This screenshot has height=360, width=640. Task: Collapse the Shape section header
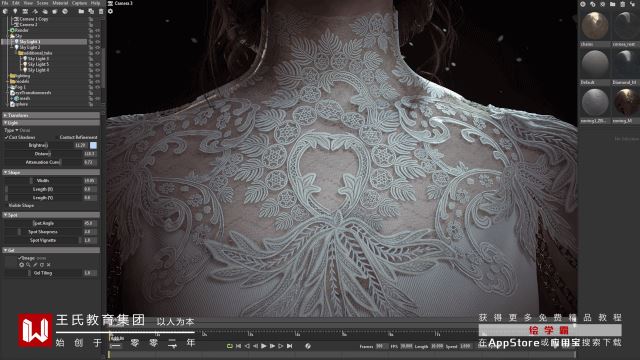[51, 172]
